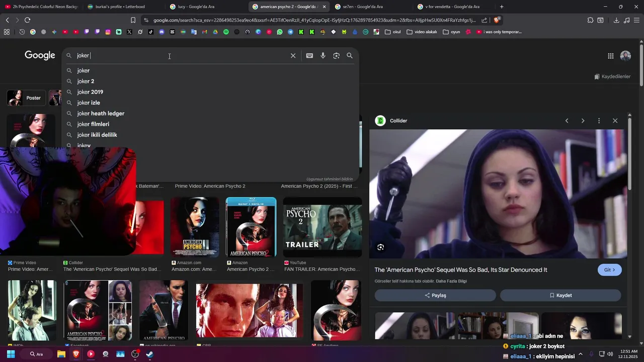Open the browser extensions puzzle icon
644x362 pixels.
[590, 20]
